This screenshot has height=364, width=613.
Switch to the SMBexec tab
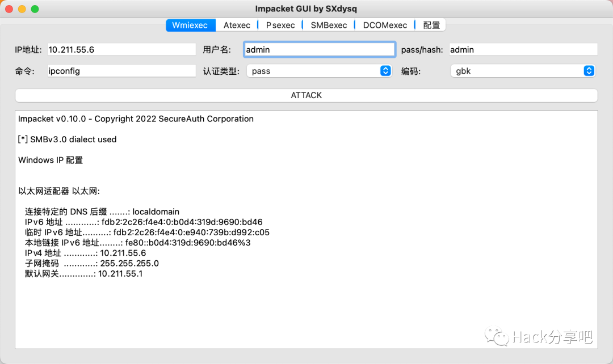(x=328, y=25)
